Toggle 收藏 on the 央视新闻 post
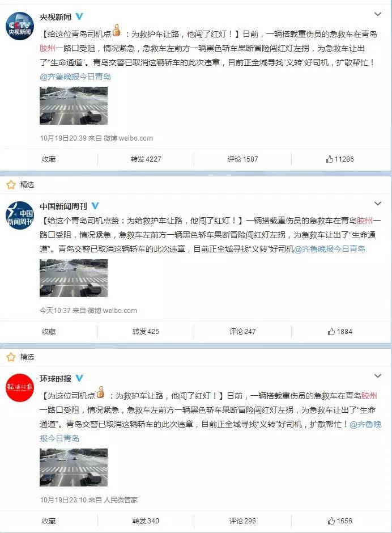This screenshot has height=533, width=392. pos(49,159)
